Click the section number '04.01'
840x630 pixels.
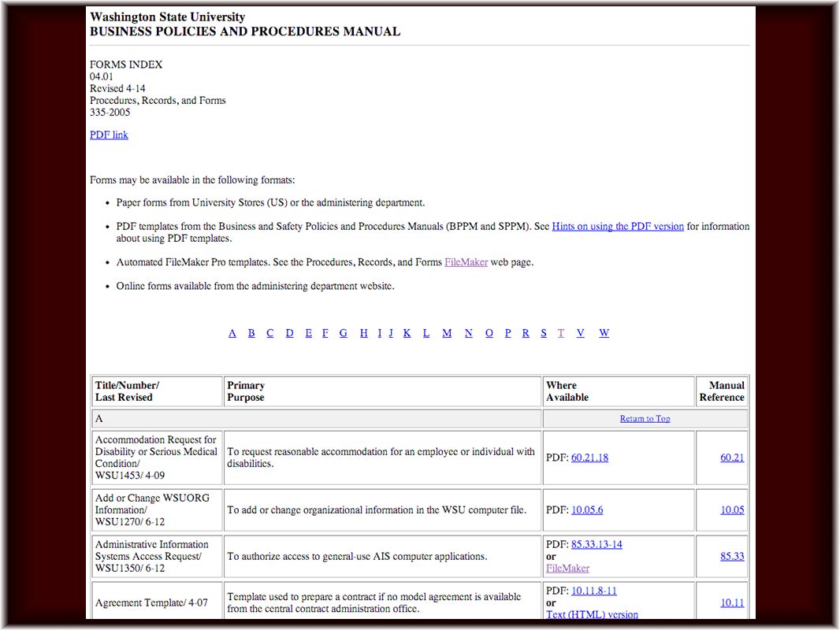(101, 76)
